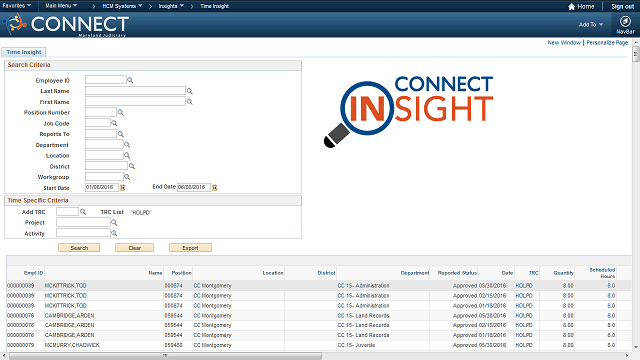Sort by Empl ID column header
Viewport: 640px width, 360px height.
(x=33, y=273)
